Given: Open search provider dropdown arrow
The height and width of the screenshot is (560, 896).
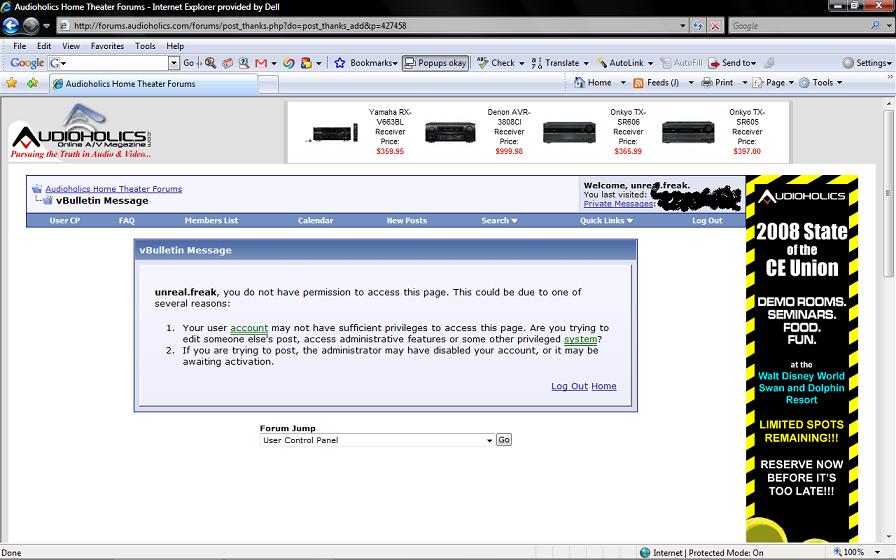Looking at the screenshot, I should tap(888, 26).
